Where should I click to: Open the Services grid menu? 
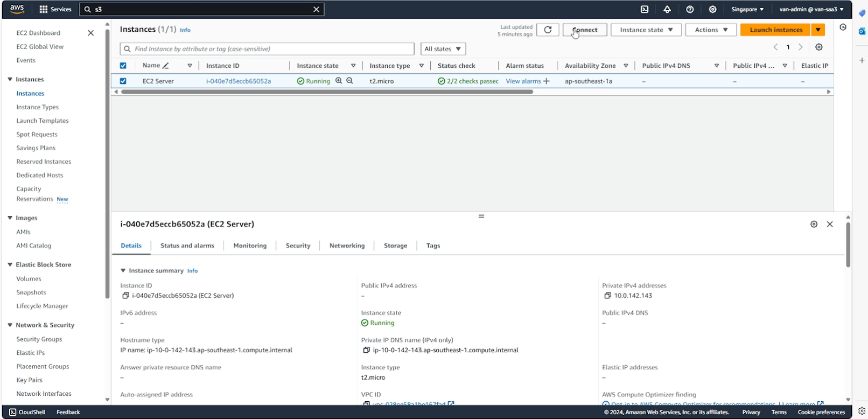coord(55,9)
